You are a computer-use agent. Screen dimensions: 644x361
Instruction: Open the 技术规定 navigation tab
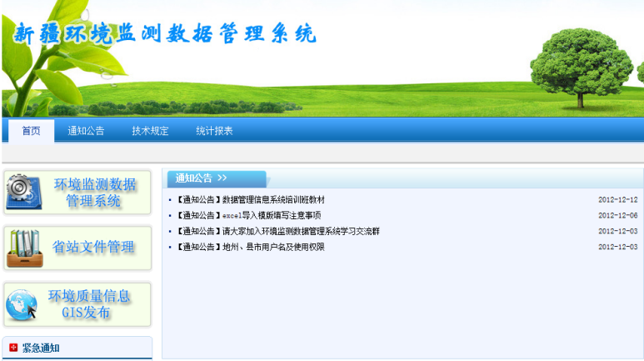point(150,131)
